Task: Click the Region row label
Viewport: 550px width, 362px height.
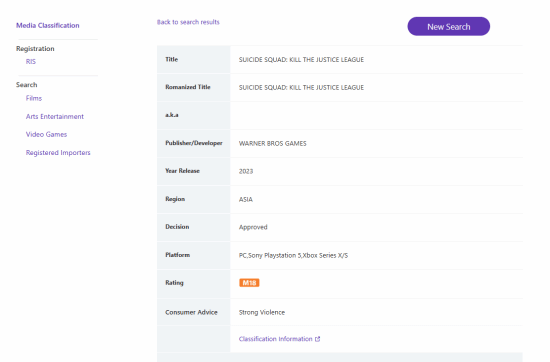Action: point(175,199)
